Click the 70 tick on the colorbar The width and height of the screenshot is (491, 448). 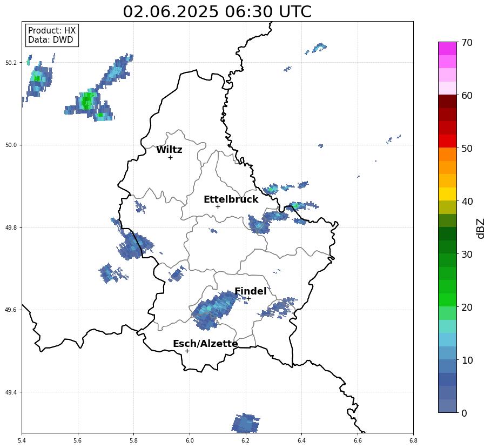click(x=467, y=42)
